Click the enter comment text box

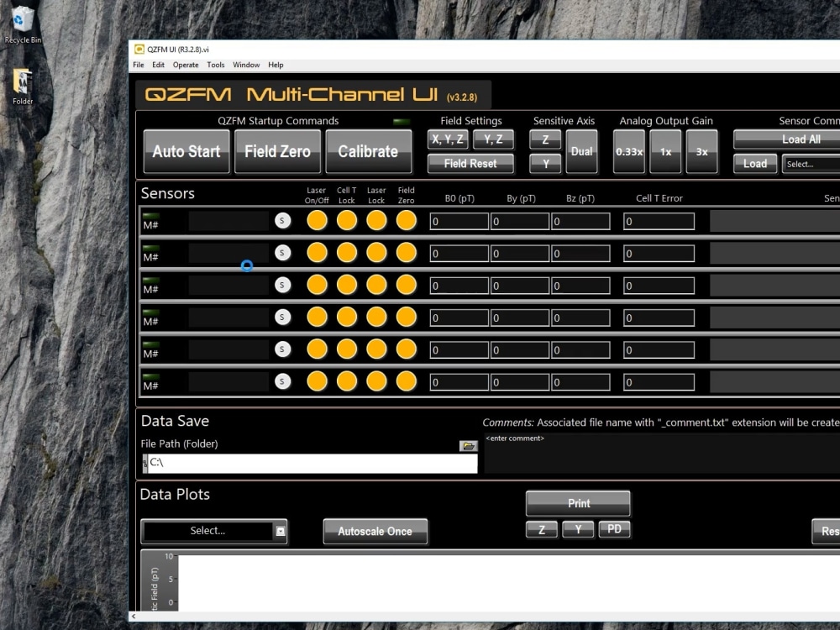[662, 453]
